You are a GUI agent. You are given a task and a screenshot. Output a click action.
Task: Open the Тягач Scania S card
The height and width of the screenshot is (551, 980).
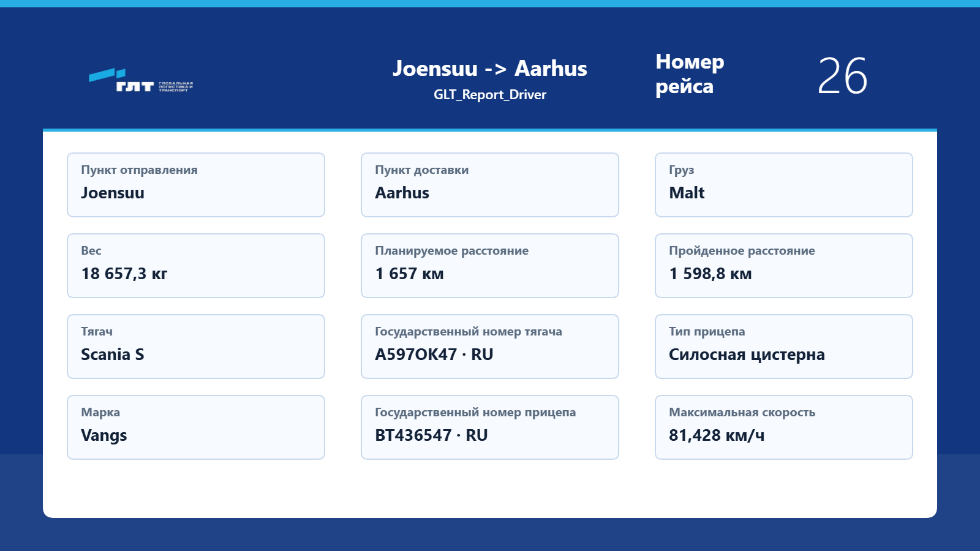(196, 347)
